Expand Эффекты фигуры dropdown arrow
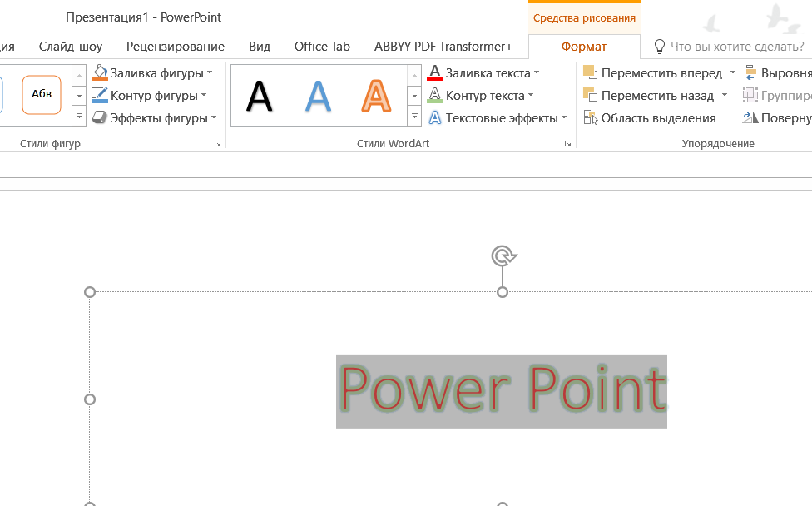 (214, 118)
